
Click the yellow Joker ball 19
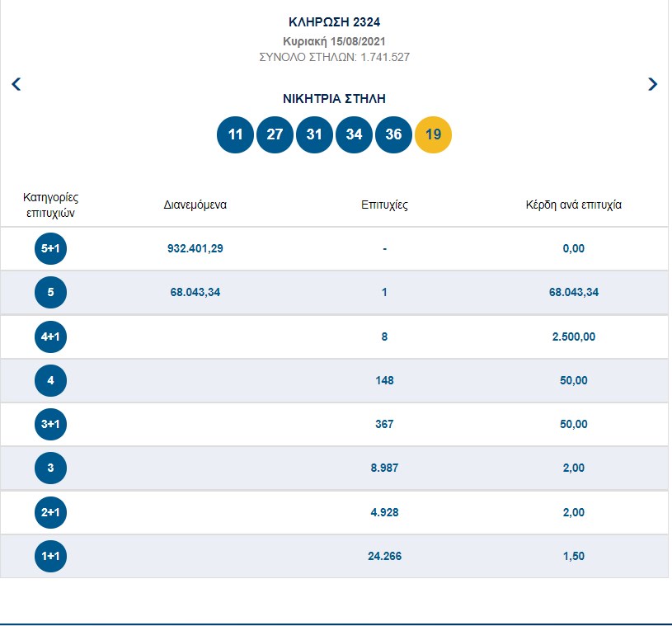pyautogui.click(x=433, y=134)
